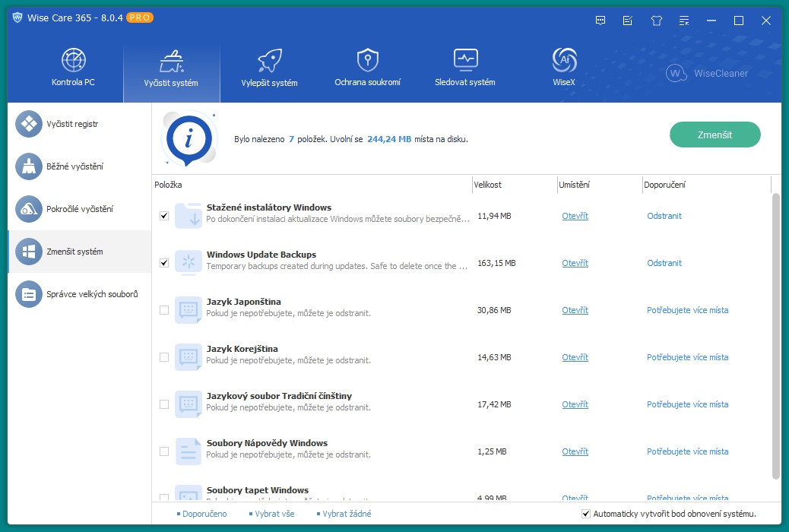The height and width of the screenshot is (532, 789).
Task: Click the Položka column header
Action: click(x=312, y=185)
